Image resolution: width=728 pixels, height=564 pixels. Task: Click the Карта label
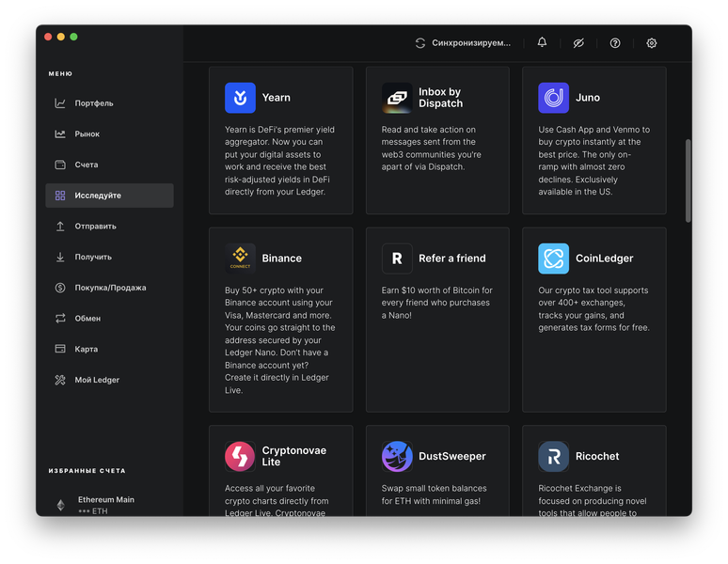tap(87, 349)
